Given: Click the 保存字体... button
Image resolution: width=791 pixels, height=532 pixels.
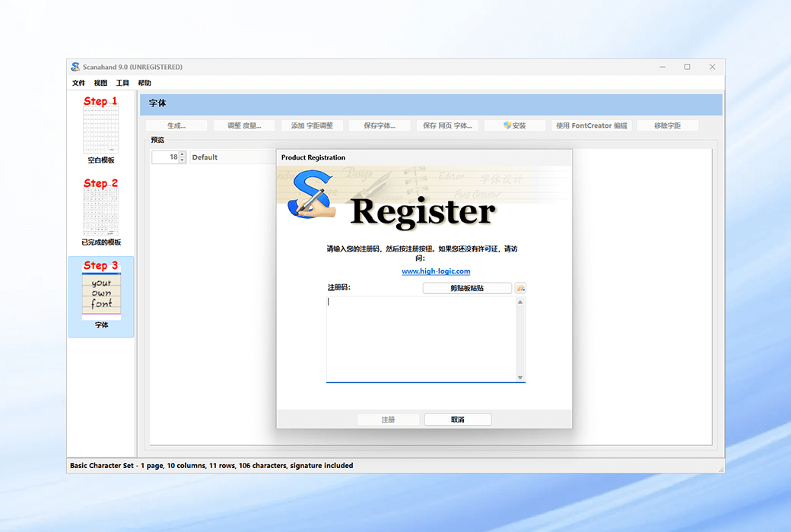Looking at the screenshot, I should (380, 125).
